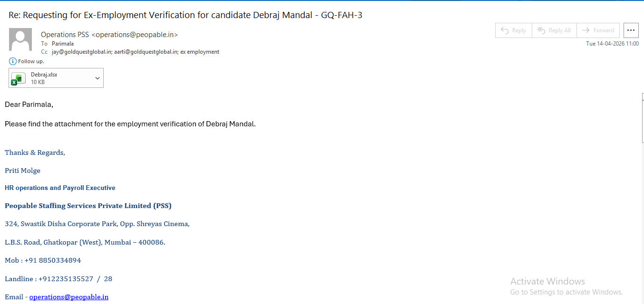Click the Excel icon of Debraj.xlsx
The width and height of the screenshot is (644, 304).
click(x=19, y=78)
